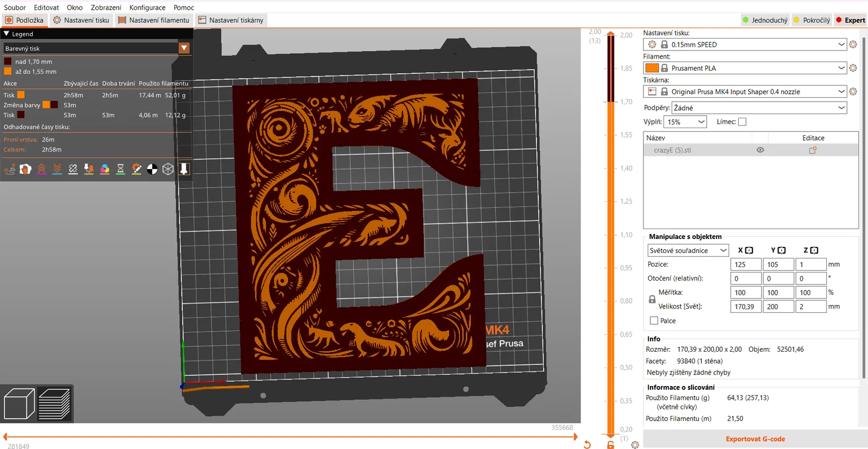Open the Podpěry supports dropdown
The image size is (868, 449).
click(x=759, y=107)
